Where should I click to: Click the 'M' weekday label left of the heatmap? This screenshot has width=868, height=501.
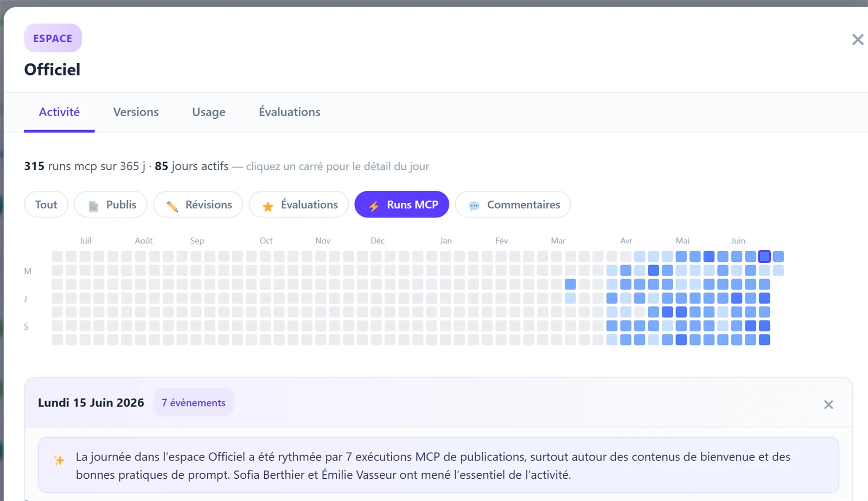tap(28, 271)
